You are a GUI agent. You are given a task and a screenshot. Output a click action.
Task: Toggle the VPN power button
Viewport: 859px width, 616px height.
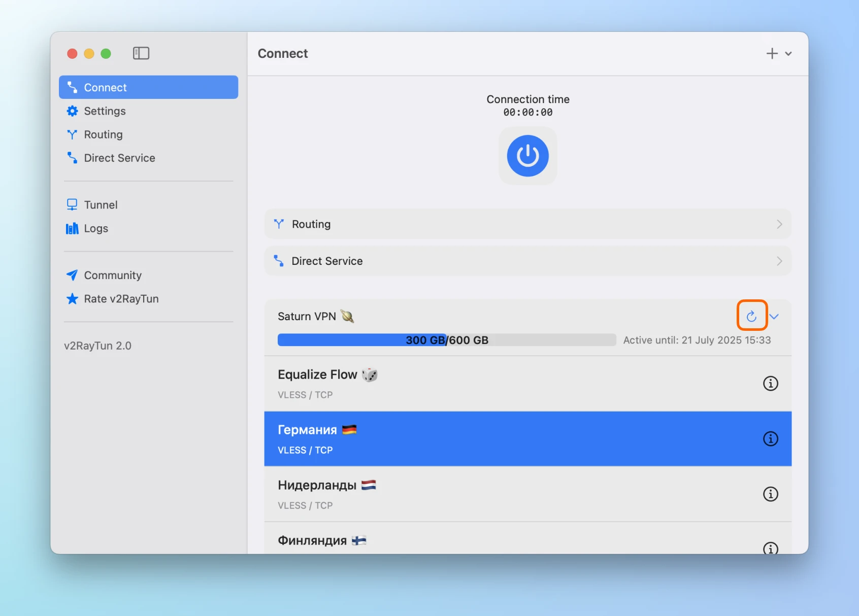point(527,156)
